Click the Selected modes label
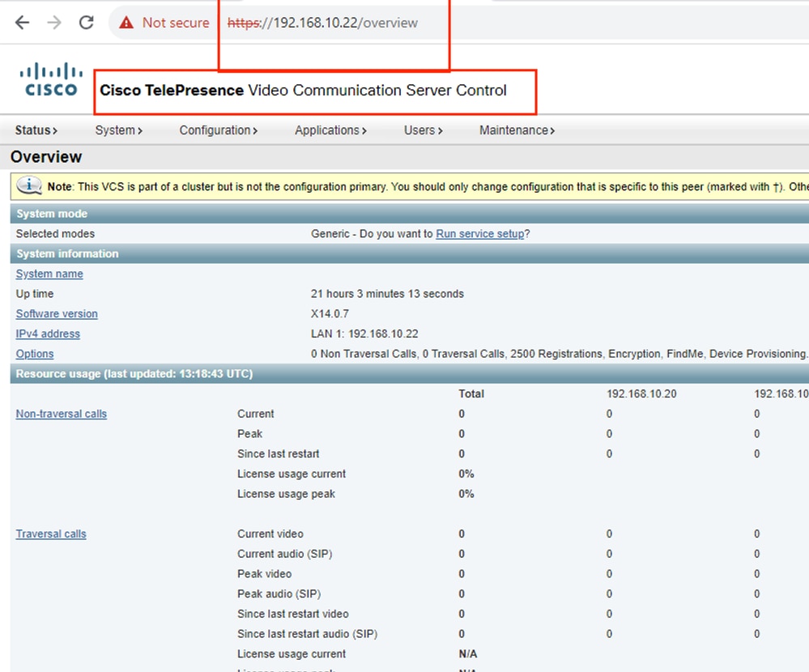Viewport: 809px width, 672px height. [55, 234]
